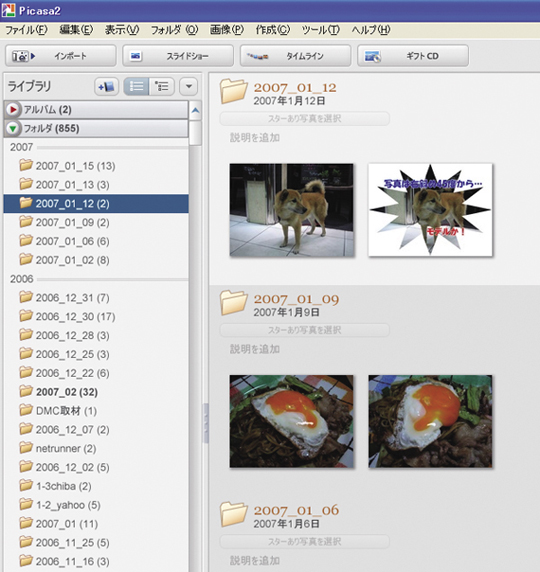Open the 編集(E) menu

coord(76,30)
